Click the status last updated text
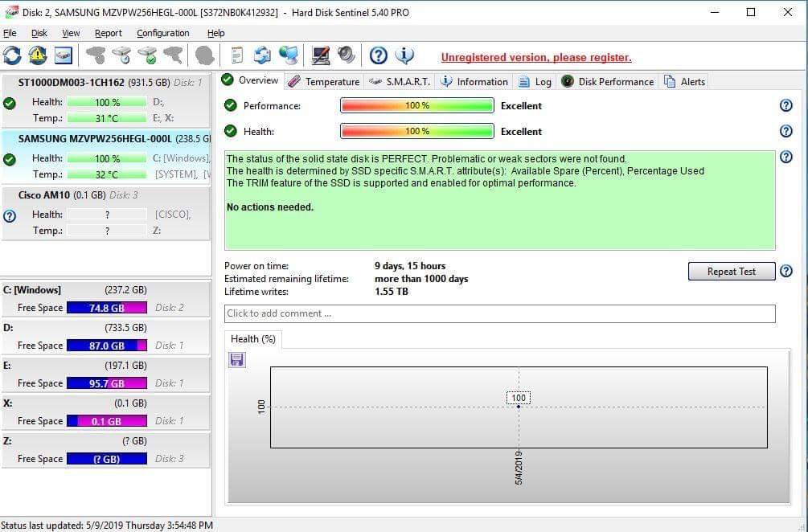 (x=107, y=526)
